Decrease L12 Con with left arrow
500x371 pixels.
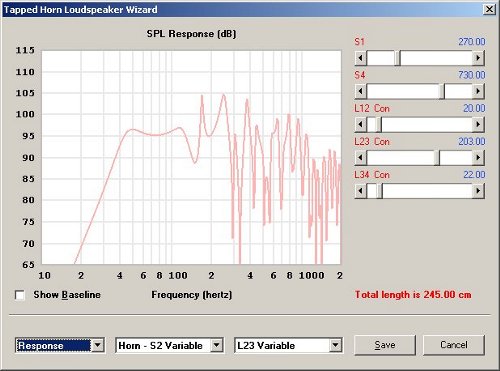(x=361, y=124)
